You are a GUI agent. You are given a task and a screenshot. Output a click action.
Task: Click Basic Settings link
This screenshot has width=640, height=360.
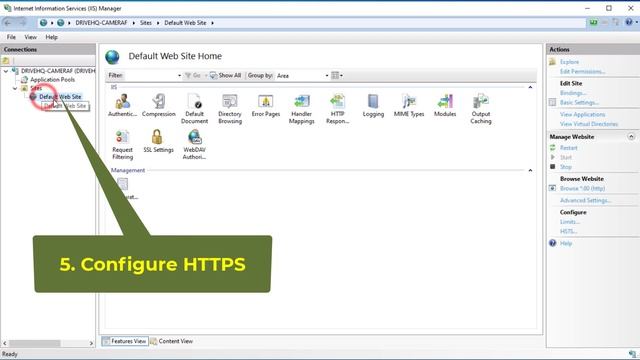(x=579, y=102)
